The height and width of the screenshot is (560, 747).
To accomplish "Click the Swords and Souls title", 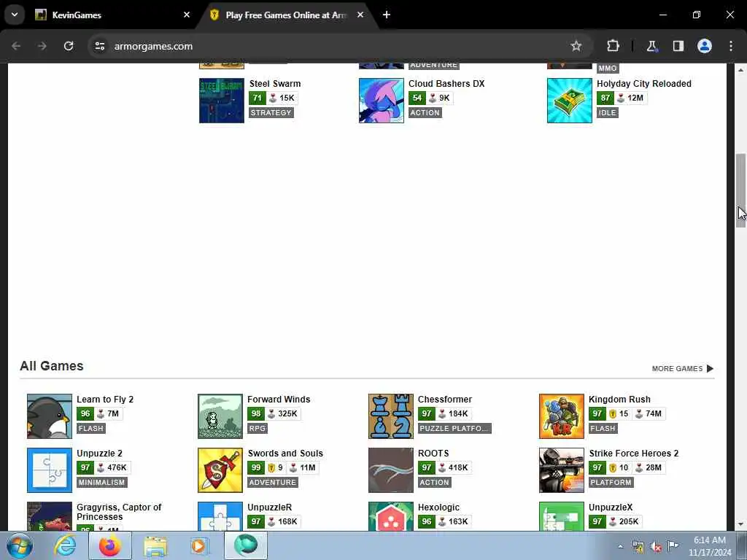I will (x=285, y=454).
